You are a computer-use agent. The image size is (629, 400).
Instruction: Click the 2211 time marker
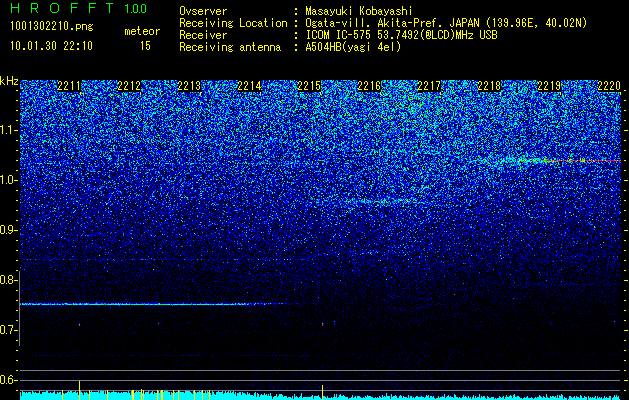pyautogui.click(x=69, y=86)
